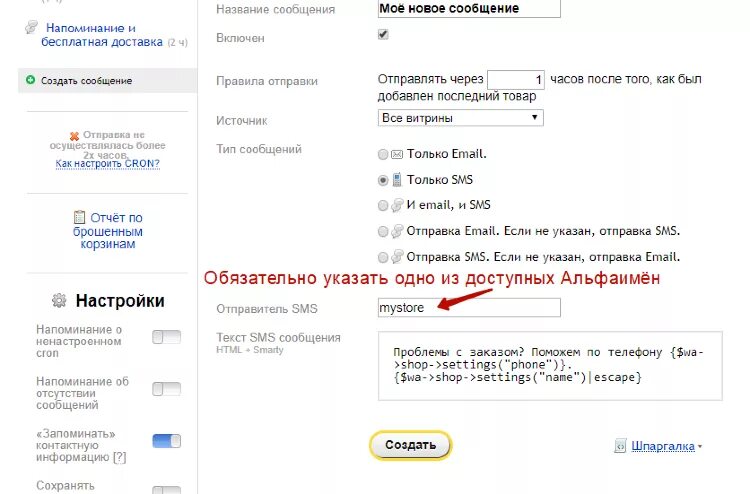Image resolution: width=750 pixels, height=494 pixels.
Task: Select radio Отправка Email. Если не указан, отправка SMS
Action: pyautogui.click(x=383, y=231)
